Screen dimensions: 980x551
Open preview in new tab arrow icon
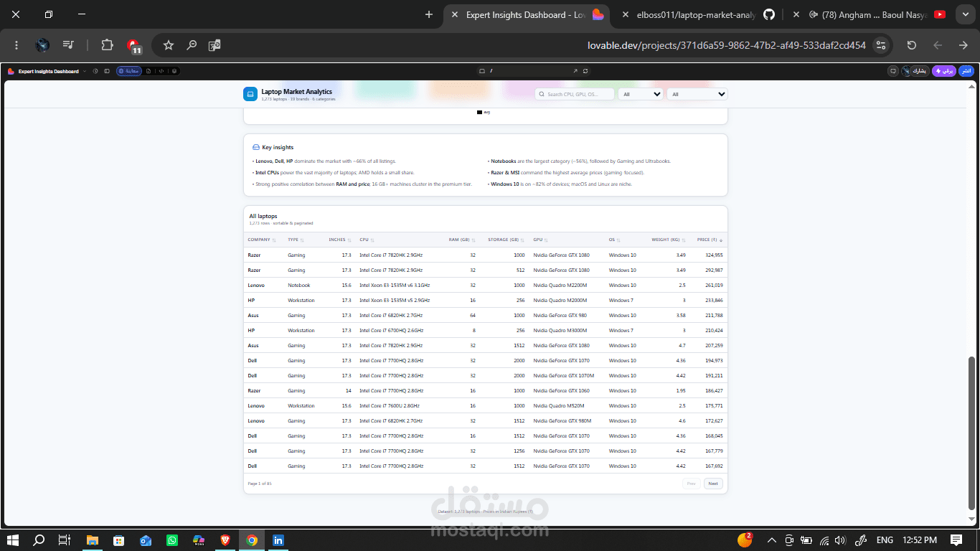575,71
